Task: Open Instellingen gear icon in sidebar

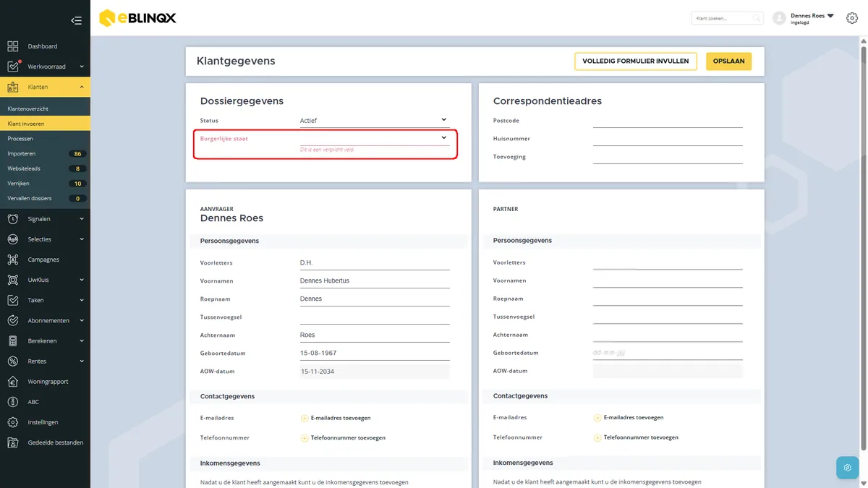Action: (13, 422)
